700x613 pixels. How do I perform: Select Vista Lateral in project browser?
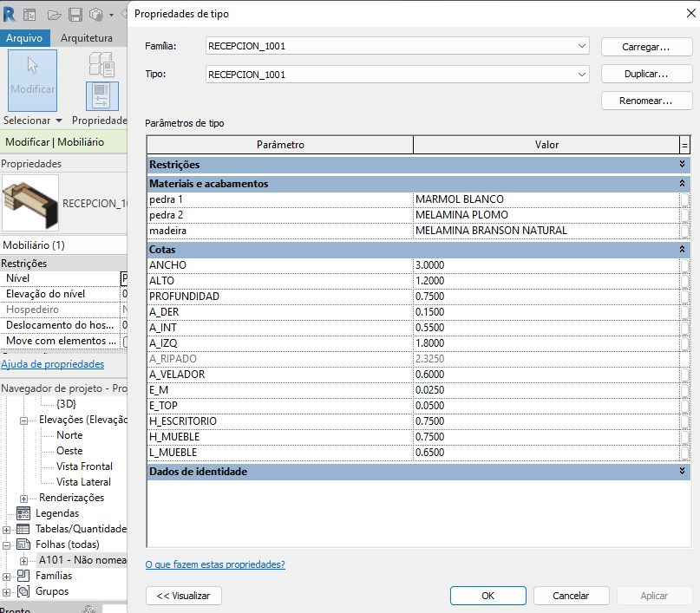(83, 482)
